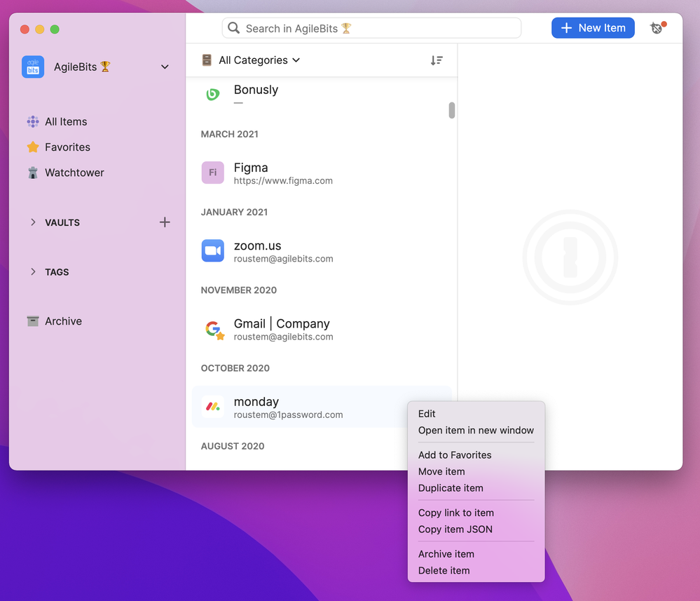
Task: Choose Edit from the context menu
Action: click(427, 414)
